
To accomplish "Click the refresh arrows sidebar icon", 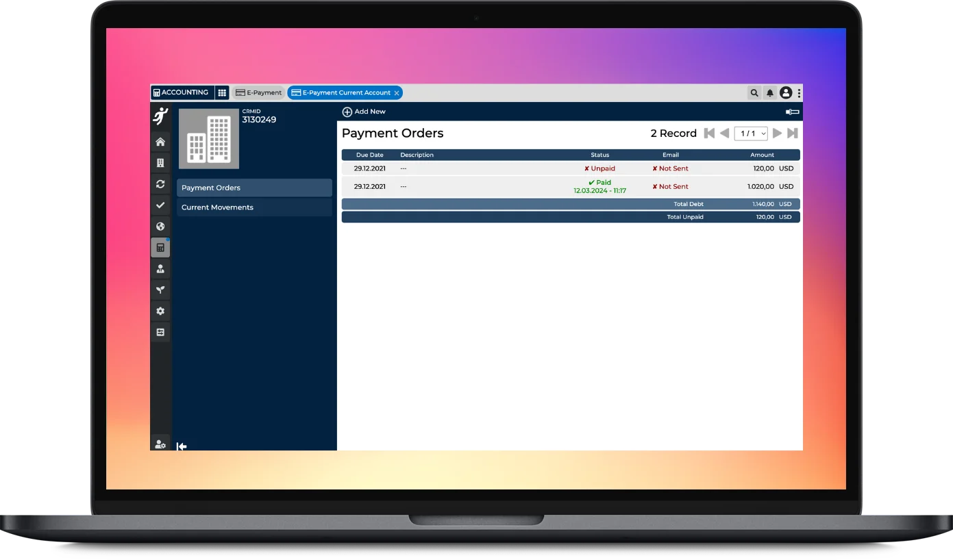I will 160,184.
